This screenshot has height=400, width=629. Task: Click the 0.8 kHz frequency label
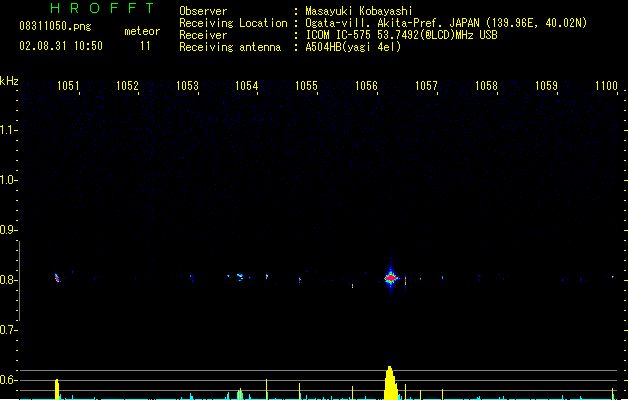pyautogui.click(x=8, y=280)
